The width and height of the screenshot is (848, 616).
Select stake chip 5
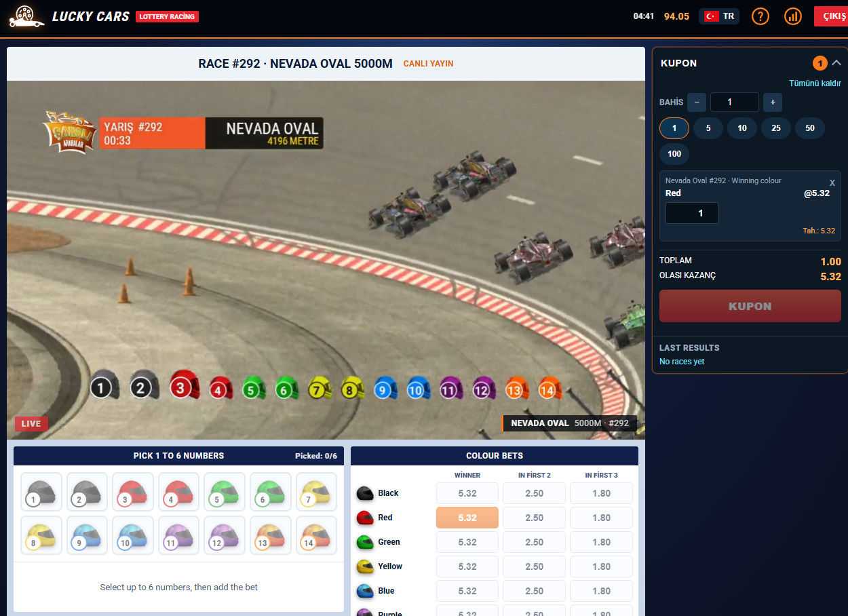[708, 128]
